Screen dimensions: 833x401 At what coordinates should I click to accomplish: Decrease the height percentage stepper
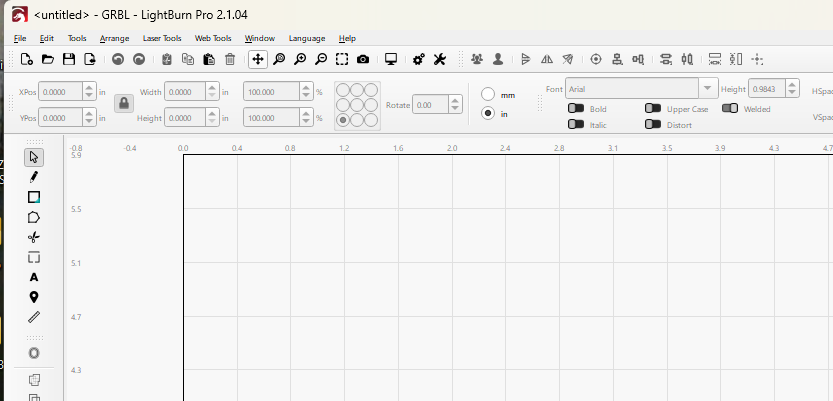307,122
